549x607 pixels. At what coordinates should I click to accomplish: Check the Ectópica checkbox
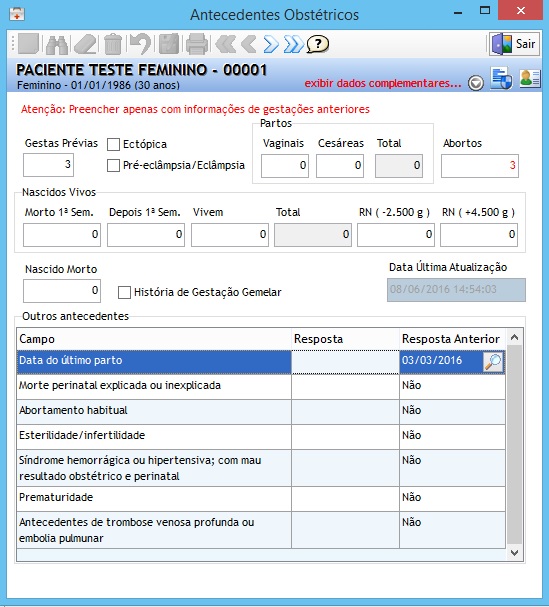coord(113,144)
